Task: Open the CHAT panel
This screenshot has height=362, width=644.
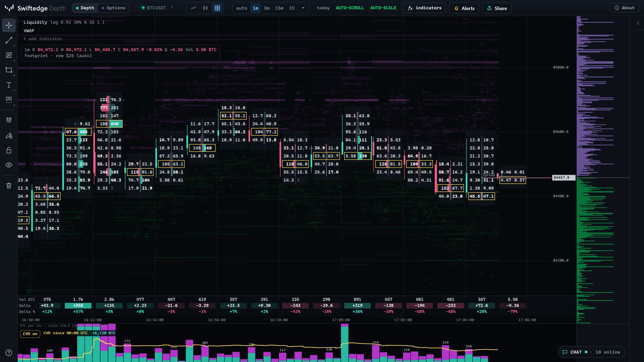Action: [x=591, y=352]
